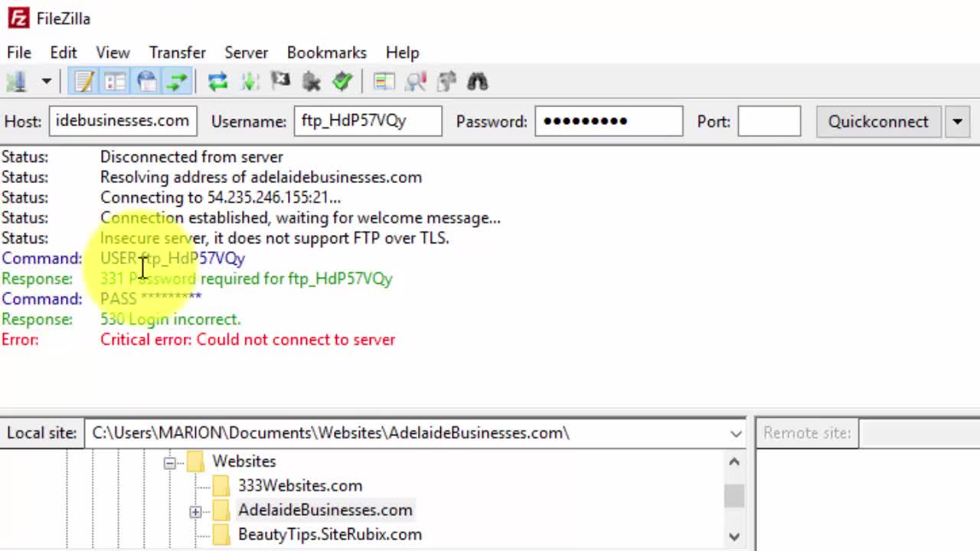
Task: Open the Site Manager icon
Action: pos(16,81)
